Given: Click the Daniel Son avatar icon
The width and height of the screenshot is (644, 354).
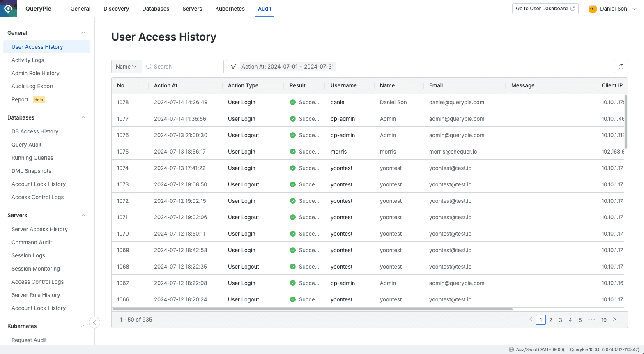Looking at the screenshot, I should pyautogui.click(x=592, y=9).
